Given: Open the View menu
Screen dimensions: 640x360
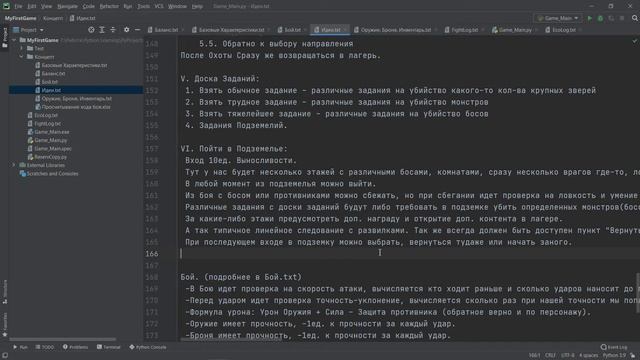Looking at the screenshot, I should [47, 6].
